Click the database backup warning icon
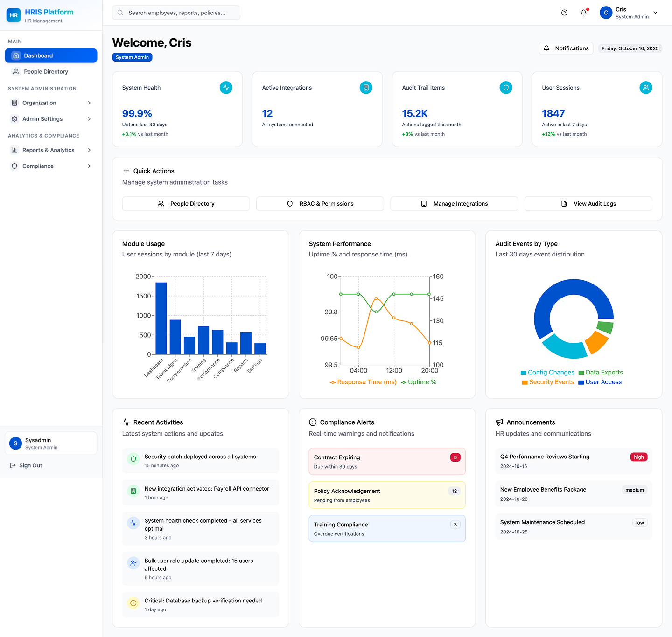The image size is (672, 637). 133,603
